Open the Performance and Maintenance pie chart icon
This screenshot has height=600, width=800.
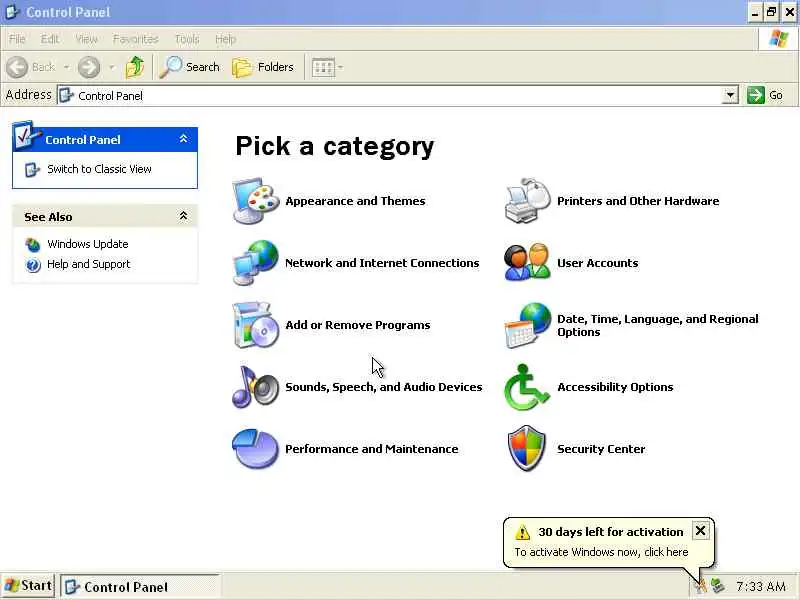256,449
